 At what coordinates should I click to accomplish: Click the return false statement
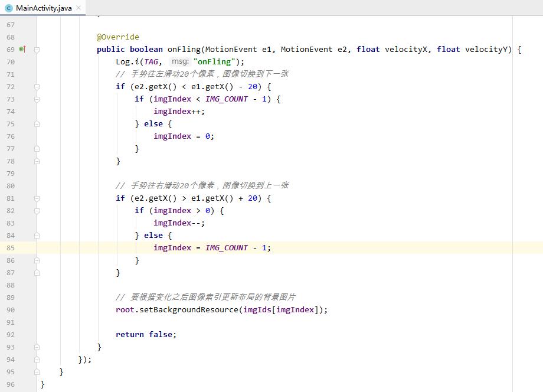pos(146,335)
